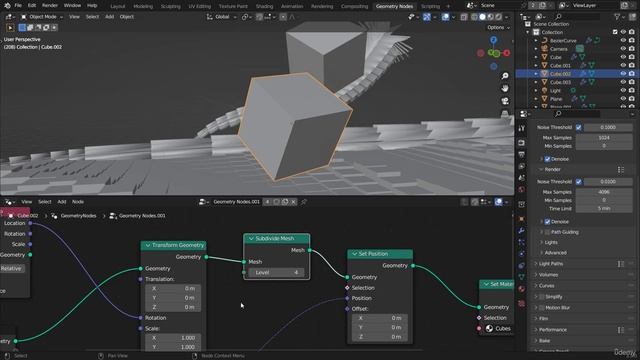
Task: Disable Camera in renders via camera icon
Action: point(632,49)
